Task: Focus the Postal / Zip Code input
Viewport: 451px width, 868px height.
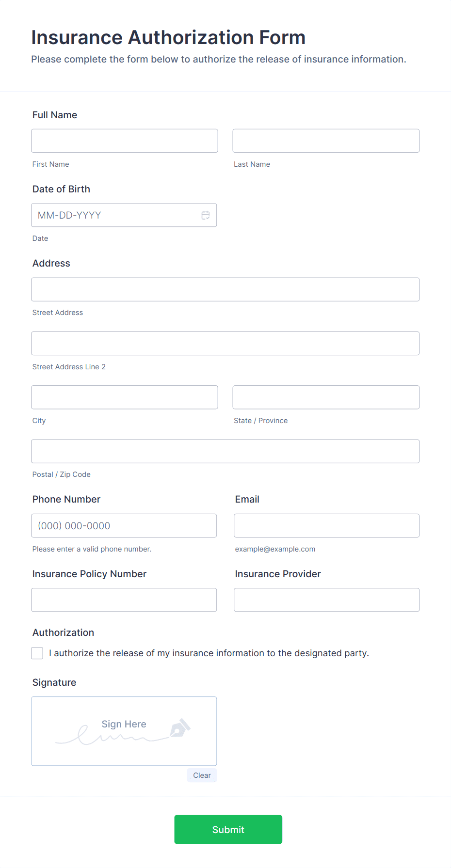Action: pyautogui.click(x=225, y=451)
